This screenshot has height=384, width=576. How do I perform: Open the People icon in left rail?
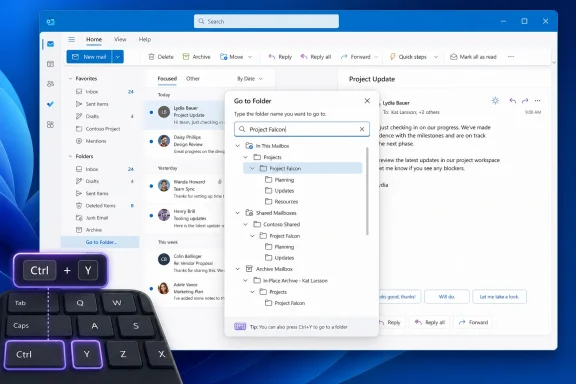tap(50, 84)
